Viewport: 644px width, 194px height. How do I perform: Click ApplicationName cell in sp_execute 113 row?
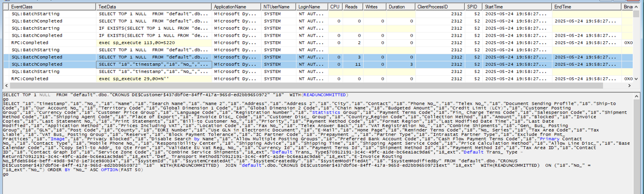(x=237, y=43)
